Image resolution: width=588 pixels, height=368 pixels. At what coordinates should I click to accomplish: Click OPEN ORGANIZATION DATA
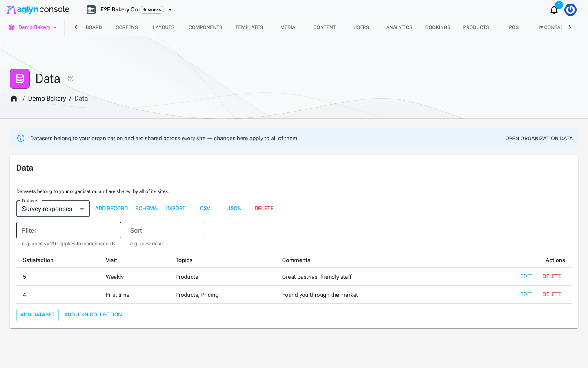coord(539,138)
